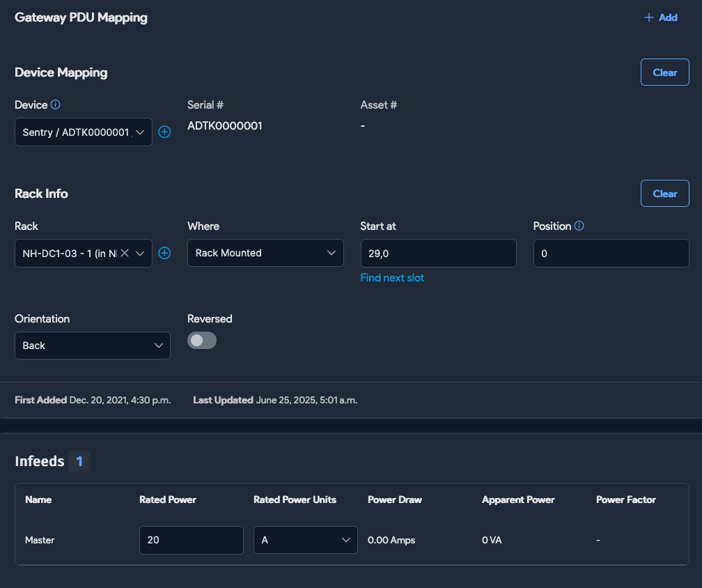This screenshot has height=588, width=702.
Task: Click the plus icon in the Add control
Action: (648, 17)
